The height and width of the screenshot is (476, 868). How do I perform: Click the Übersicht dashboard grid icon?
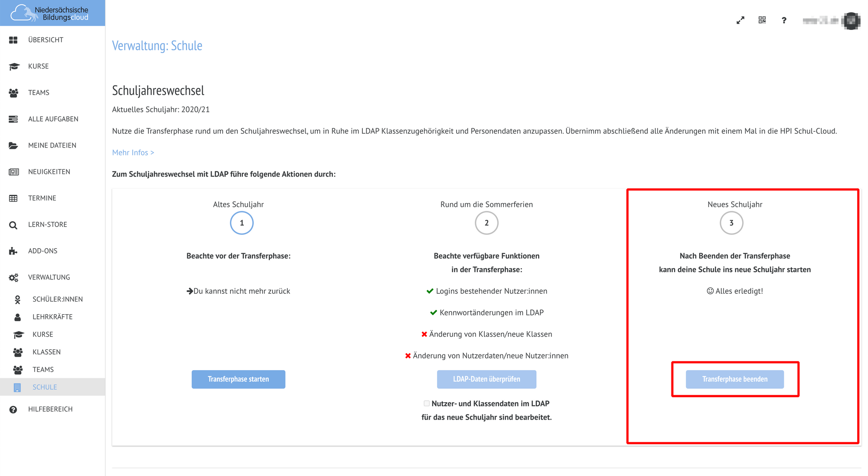click(x=13, y=40)
